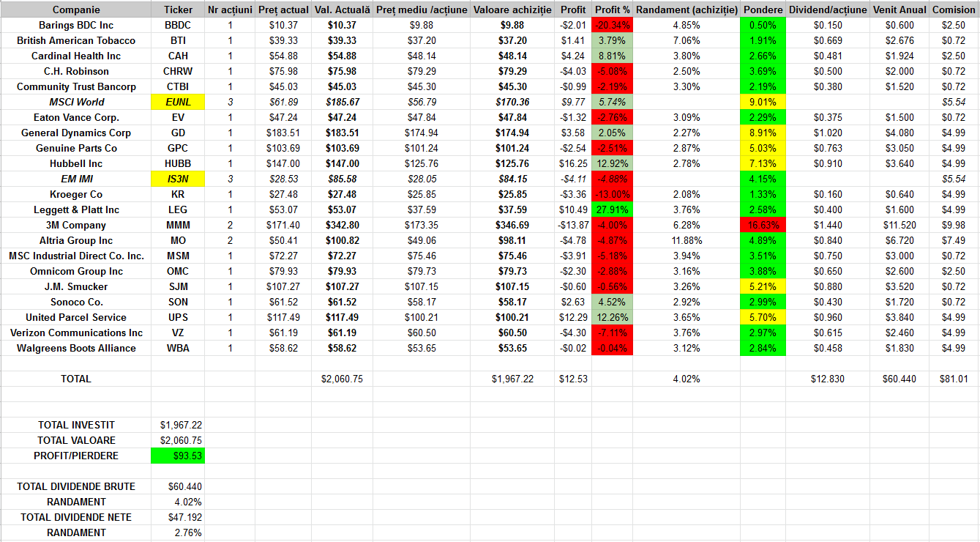Screen dimensions: 980x542
Task: Click the EM IMI row name
Action: 76,179
